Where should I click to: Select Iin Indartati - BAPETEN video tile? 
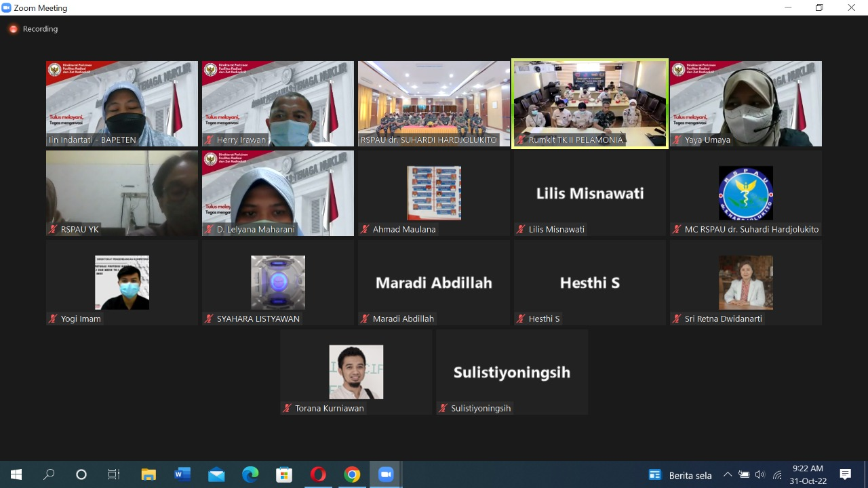pyautogui.click(x=122, y=104)
